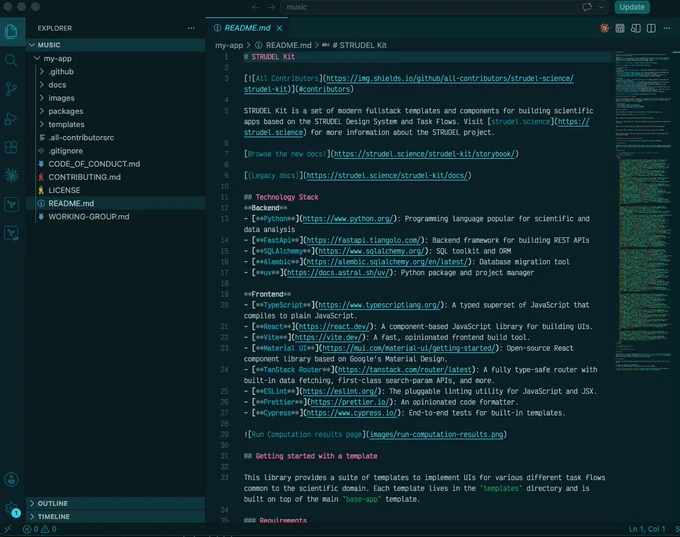The width and height of the screenshot is (680, 537).
Task: Click the EXPLORER panel title
Action: (55, 28)
